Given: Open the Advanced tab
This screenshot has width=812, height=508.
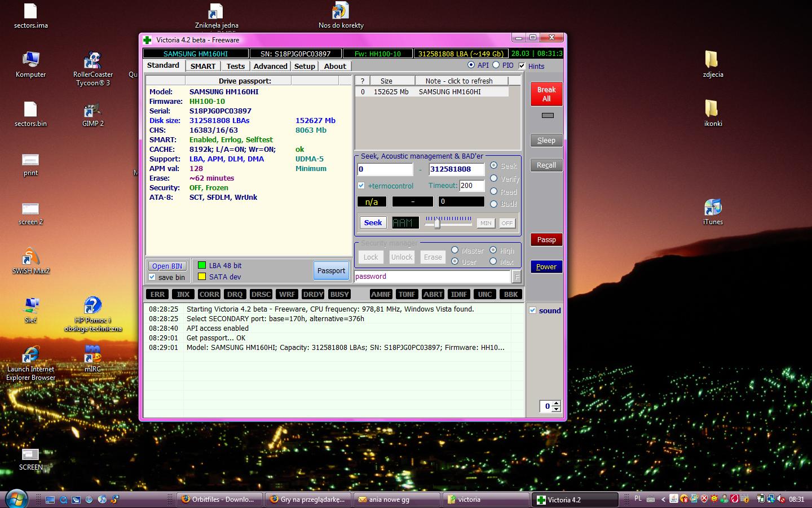Looking at the screenshot, I should (x=271, y=66).
